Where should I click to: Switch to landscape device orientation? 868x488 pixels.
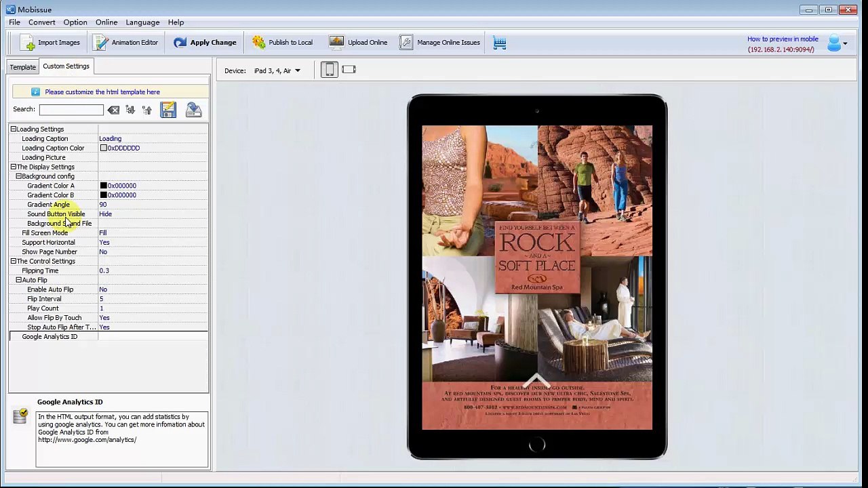click(349, 70)
